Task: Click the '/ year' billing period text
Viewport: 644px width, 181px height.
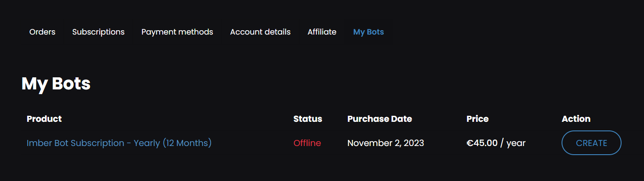Action: click(x=513, y=143)
